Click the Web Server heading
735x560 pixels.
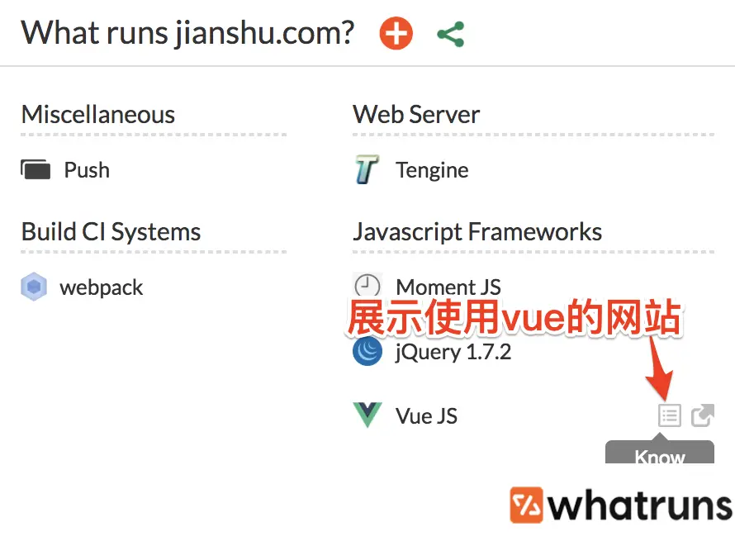416,115
